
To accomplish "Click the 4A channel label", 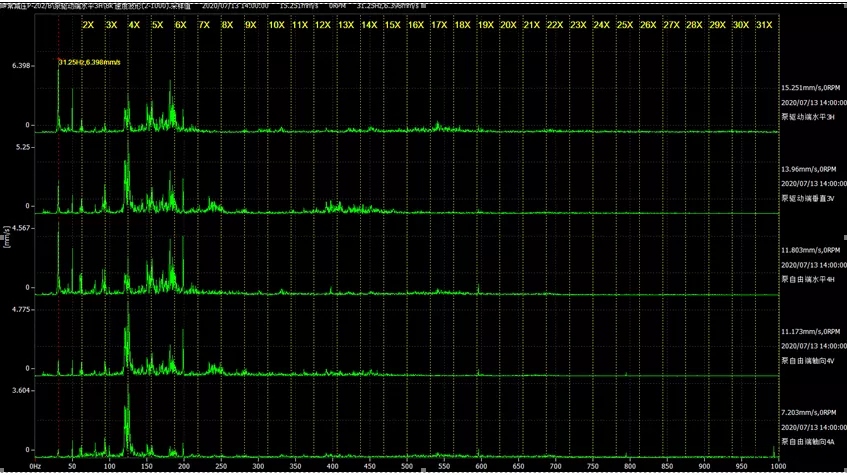I will click(810, 440).
